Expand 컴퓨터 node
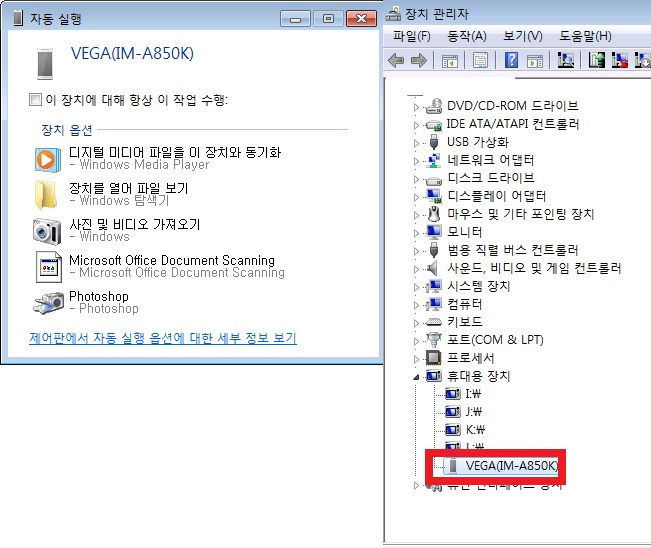 click(x=416, y=305)
